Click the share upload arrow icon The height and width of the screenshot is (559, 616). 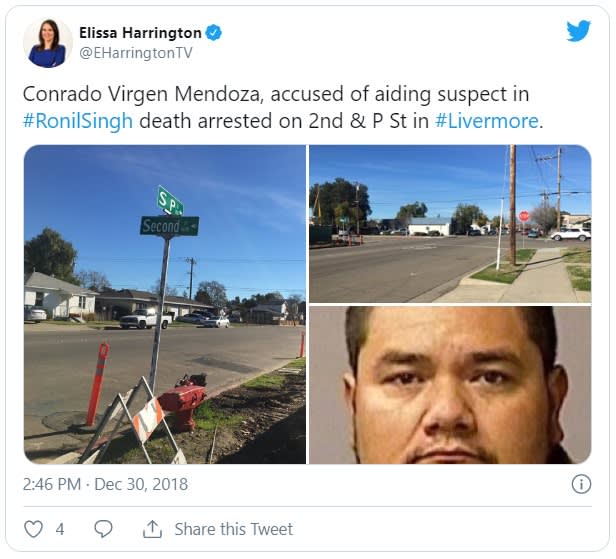(x=152, y=529)
